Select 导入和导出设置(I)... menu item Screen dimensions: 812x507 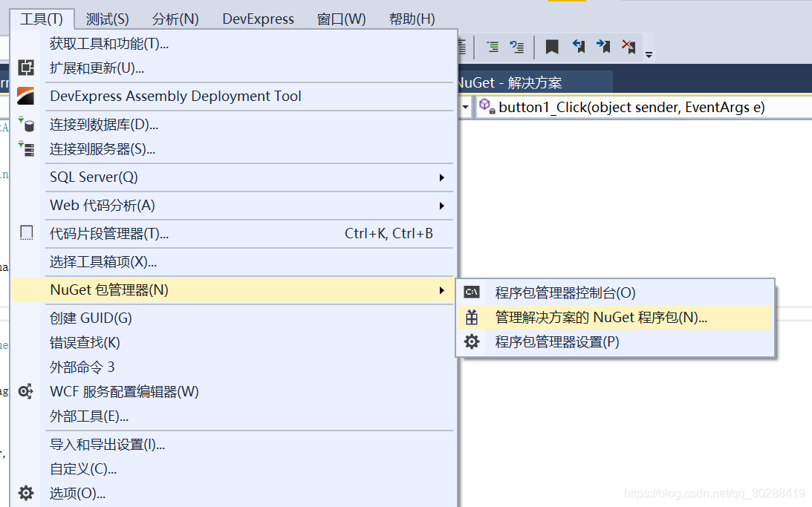(233, 445)
